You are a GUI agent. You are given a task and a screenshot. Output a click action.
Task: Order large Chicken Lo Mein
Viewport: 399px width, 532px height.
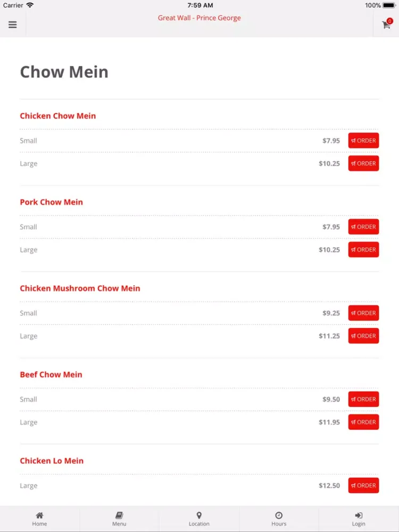click(x=363, y=485)
